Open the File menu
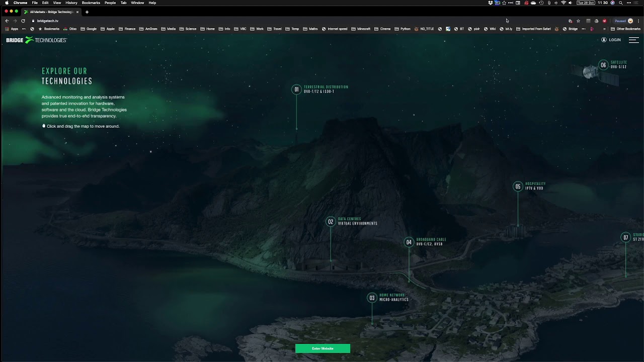Viewport: 644px width, 362px height. 35,3
